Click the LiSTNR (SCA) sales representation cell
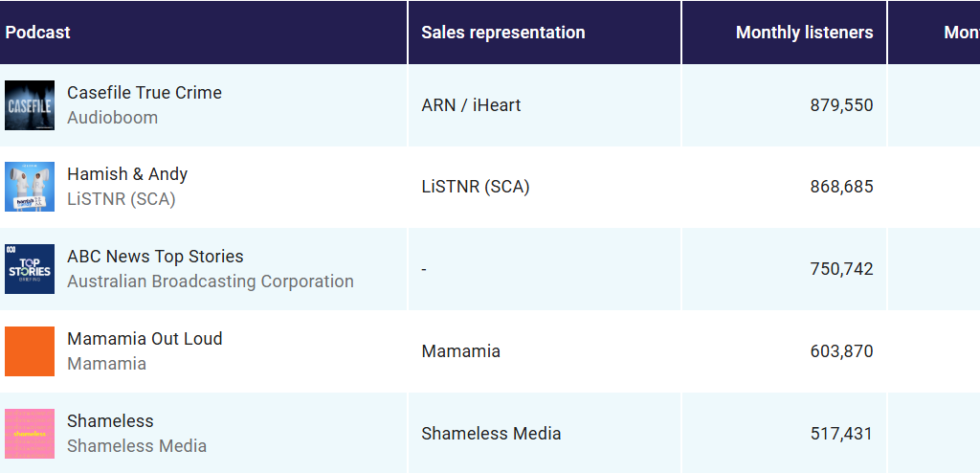The height and width of the screenshot is (473, 980). (x=476, y=187)
